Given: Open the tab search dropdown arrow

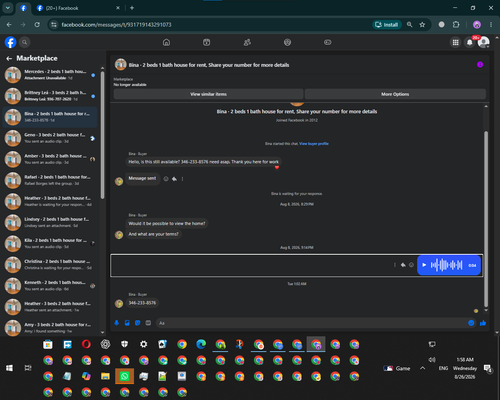Looking at the screenshot, I should click(8, 8).
